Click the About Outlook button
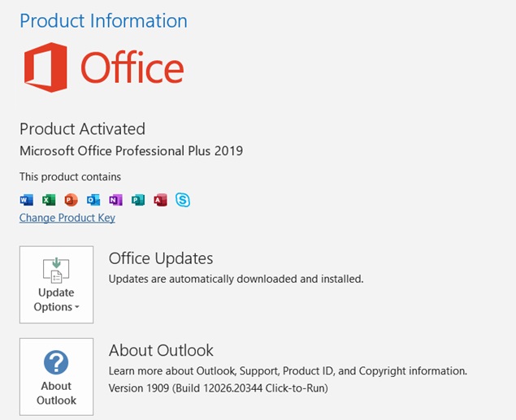 click(x=57, y=377)
